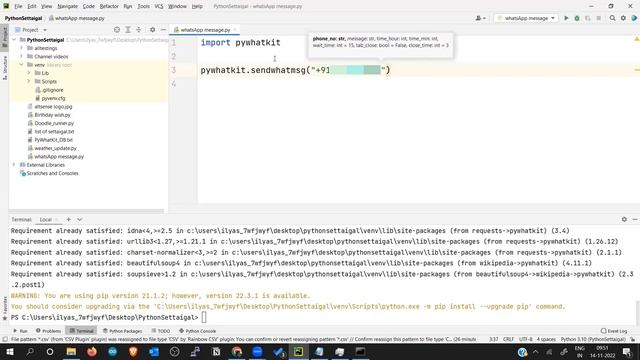Select Doodle_runner.py file
The width and height of the screenshot is (640, 360).
[54, 123]
